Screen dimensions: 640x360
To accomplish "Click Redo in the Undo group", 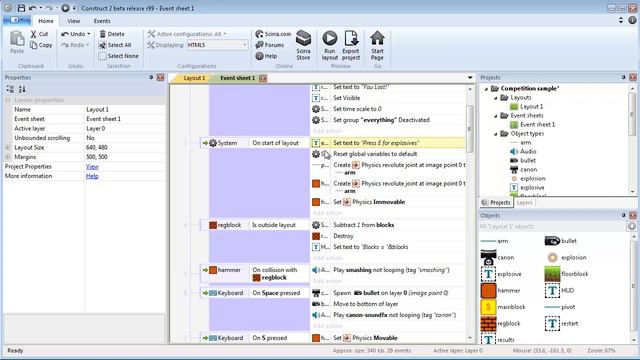I will coord(76,45).
